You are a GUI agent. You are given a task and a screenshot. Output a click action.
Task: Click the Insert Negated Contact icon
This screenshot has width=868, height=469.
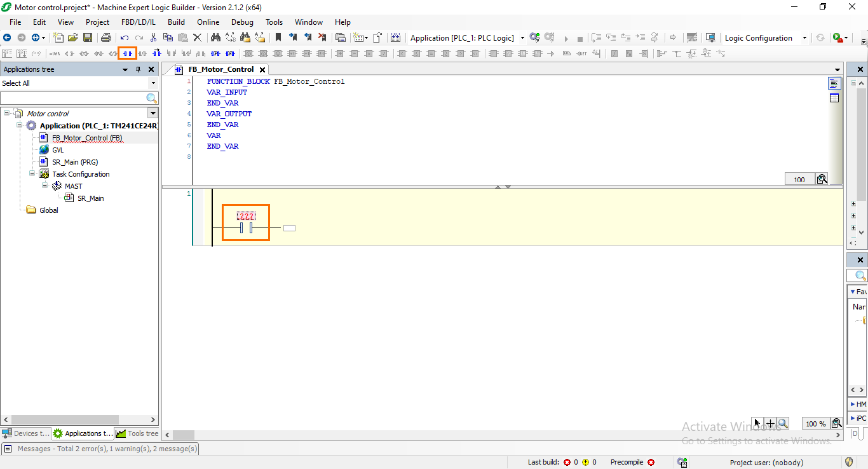(x=142, y=53)
